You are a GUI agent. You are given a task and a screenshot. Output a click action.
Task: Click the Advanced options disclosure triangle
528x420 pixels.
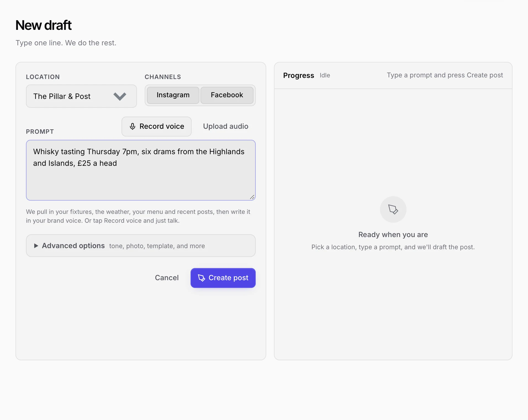pos(36,246)
